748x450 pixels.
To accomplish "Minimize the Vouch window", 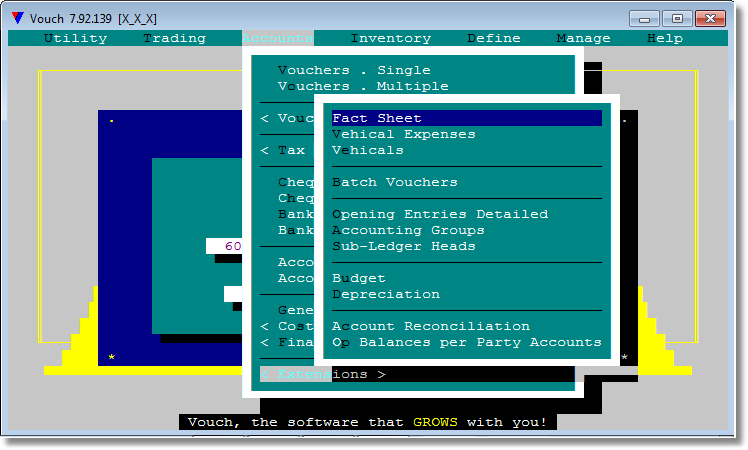I will (644, 19).
